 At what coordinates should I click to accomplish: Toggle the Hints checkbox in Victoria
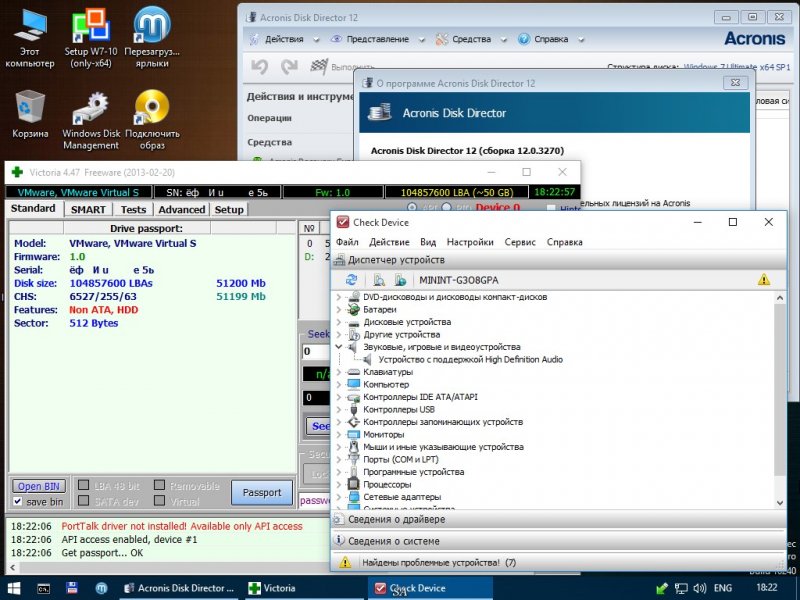tap(551, 208)
